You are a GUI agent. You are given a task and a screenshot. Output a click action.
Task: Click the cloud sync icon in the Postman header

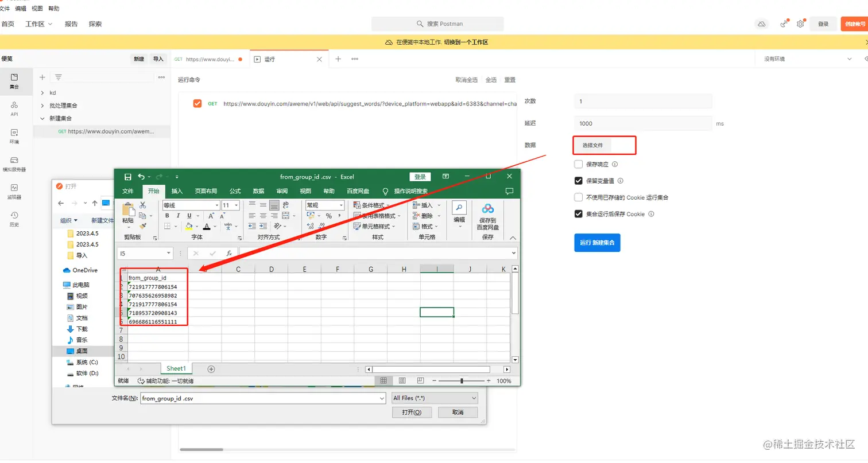coord(761,24)
